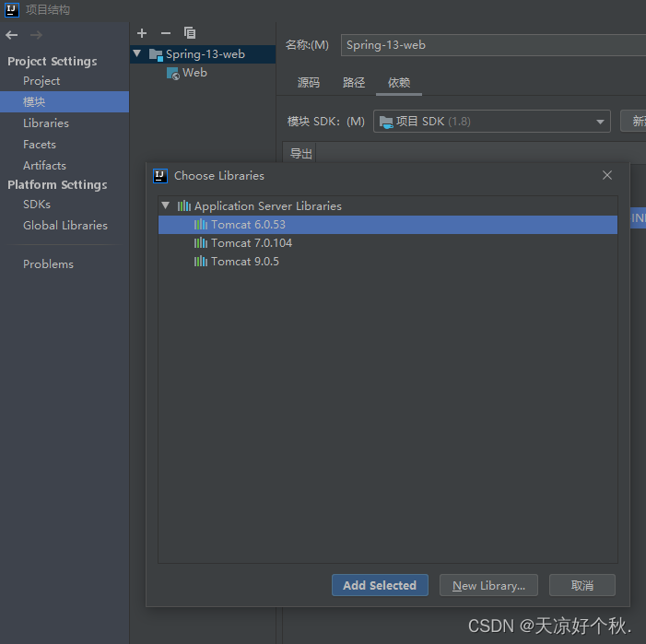This screenshot has width=646, height=644.
Task: Switch to the 依赖 tab
Action: (x=399, y=83)
